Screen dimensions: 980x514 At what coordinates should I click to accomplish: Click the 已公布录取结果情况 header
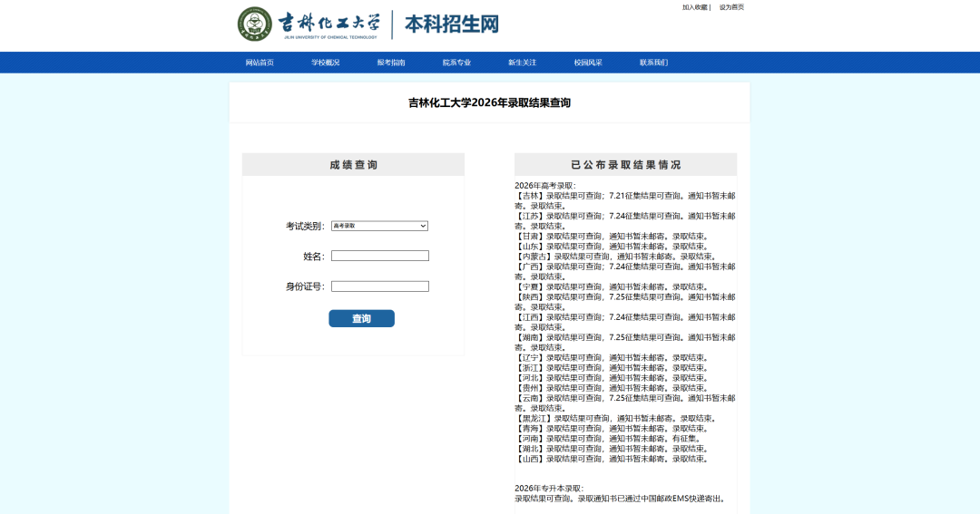click(625, 165)
